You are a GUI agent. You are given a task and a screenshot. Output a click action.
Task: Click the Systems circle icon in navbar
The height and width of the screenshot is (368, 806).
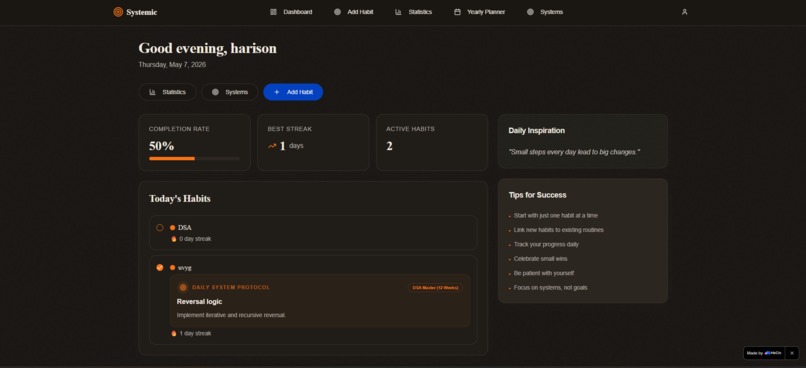point(530,12)
